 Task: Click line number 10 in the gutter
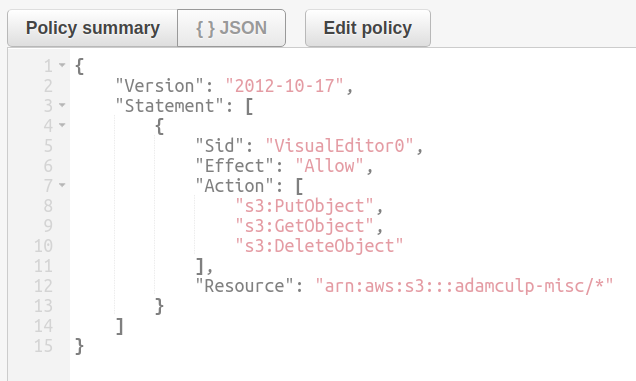[x=43, y=246]
